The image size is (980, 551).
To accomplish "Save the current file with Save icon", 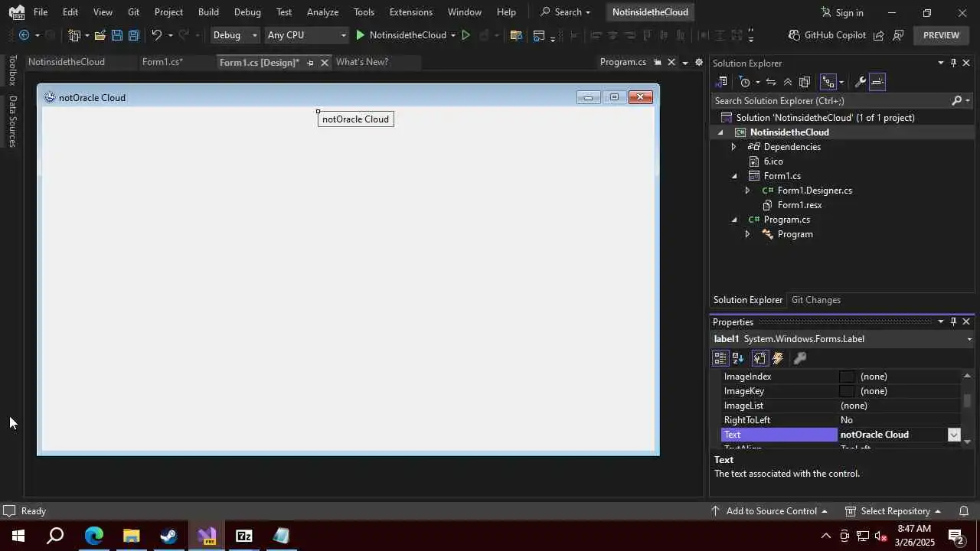I will coord(116,35).
